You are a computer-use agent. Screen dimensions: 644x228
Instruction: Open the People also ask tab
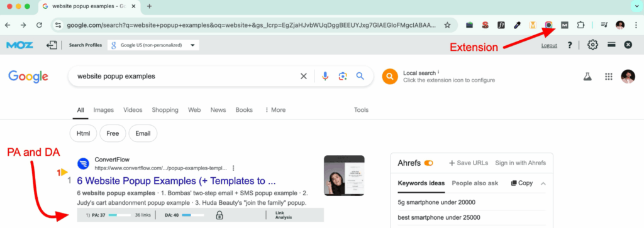[475, 183]
